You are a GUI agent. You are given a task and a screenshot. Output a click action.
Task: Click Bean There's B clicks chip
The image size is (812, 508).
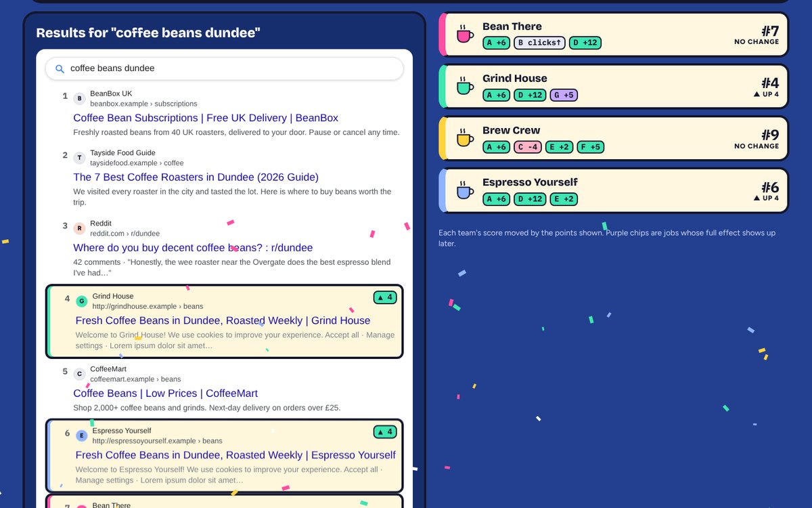(540, 43)
